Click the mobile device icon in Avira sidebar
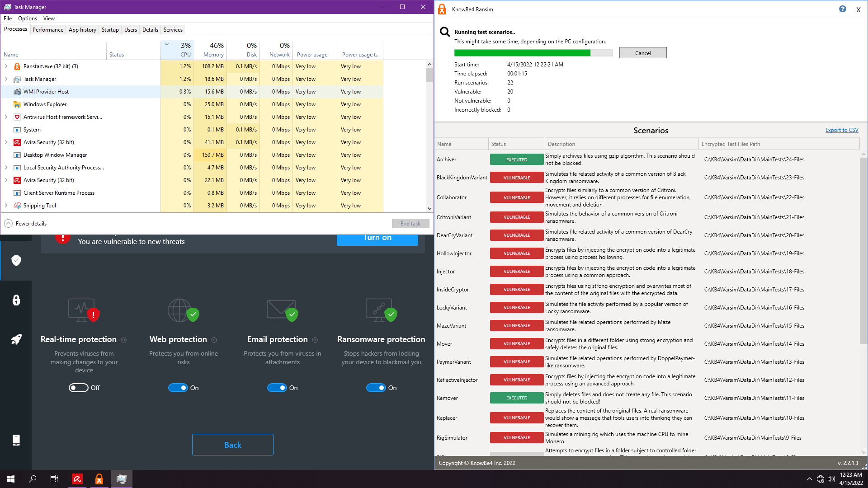 [16, 440]
